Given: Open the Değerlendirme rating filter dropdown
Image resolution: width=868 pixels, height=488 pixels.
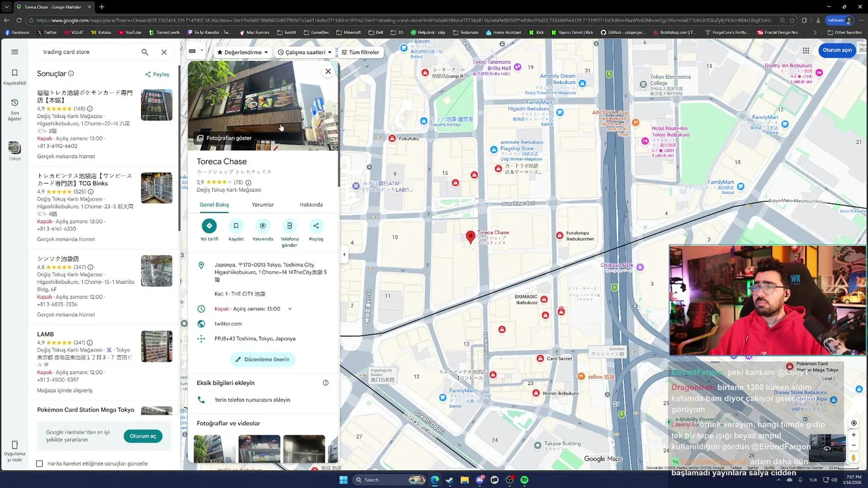Looking at the screenshot, I should click(x=242, y=52).
